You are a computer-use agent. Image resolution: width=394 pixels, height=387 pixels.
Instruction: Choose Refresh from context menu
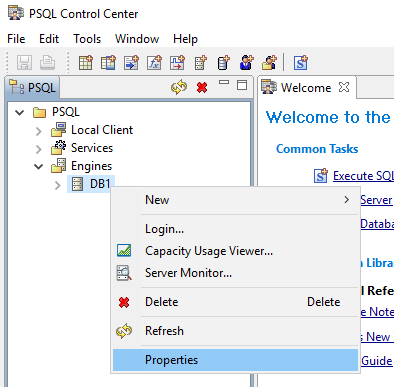coord(235,331)
